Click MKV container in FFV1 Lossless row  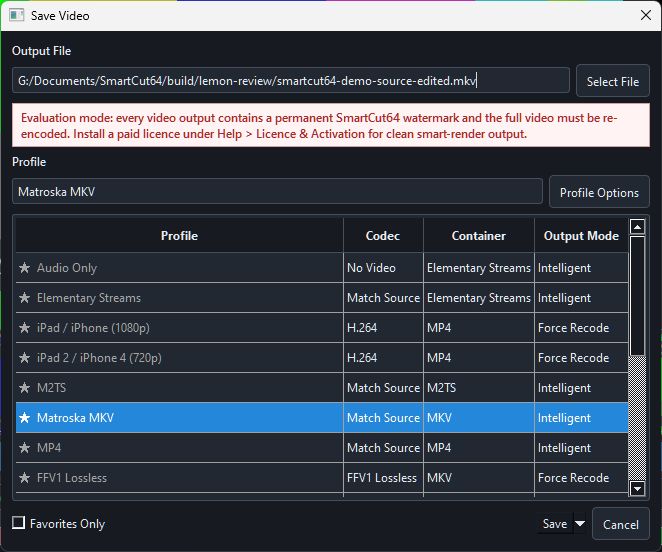tap(479, 478)
